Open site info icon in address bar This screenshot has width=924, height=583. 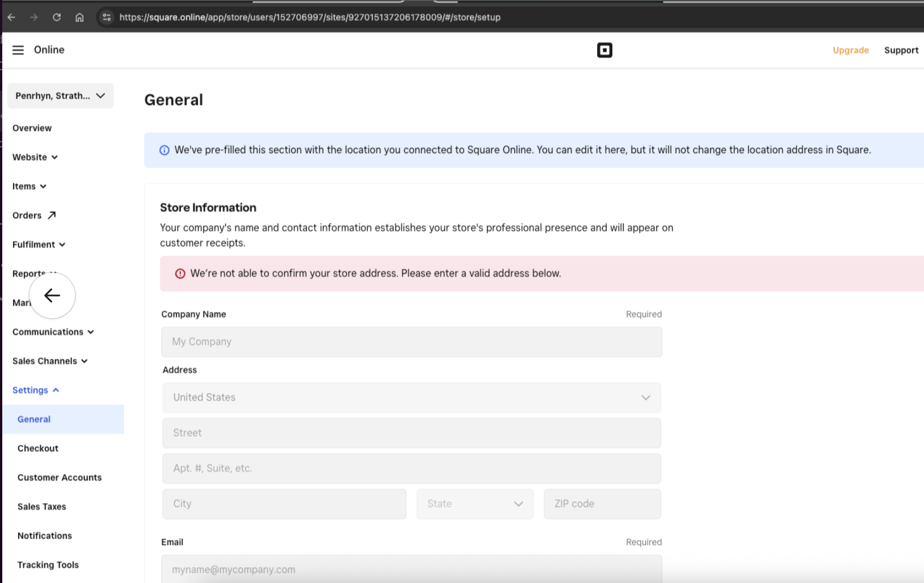(106, 17)
